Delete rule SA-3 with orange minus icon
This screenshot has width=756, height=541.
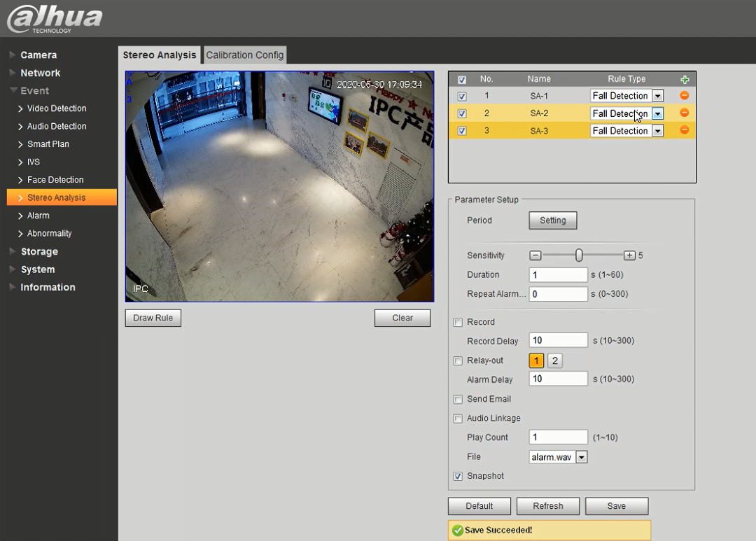pyautogui.click(x=685, y=130)
